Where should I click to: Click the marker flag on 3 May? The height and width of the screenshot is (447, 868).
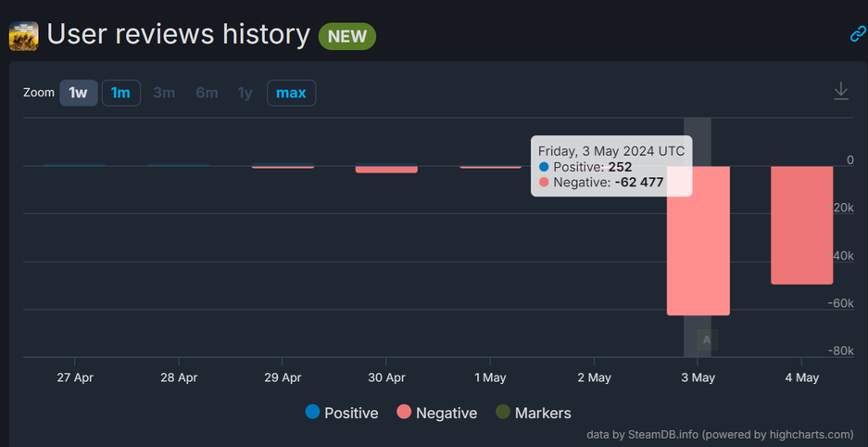707,339
